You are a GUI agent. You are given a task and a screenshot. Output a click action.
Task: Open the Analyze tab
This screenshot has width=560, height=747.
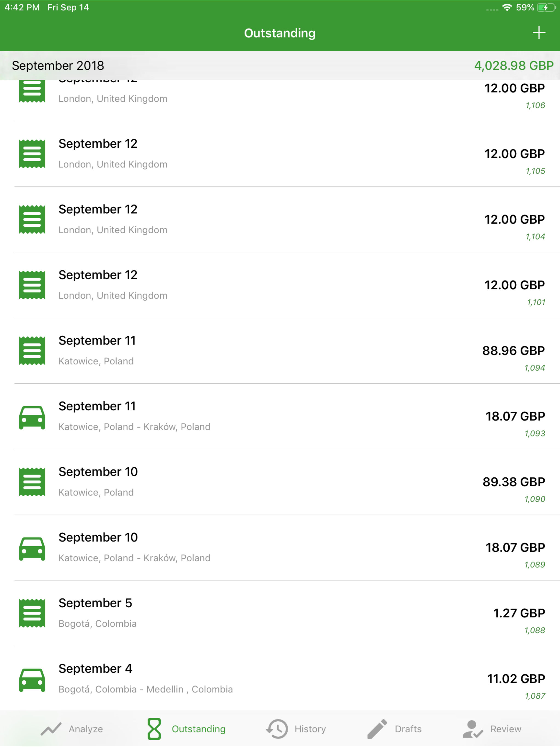[x=71, y=729]
